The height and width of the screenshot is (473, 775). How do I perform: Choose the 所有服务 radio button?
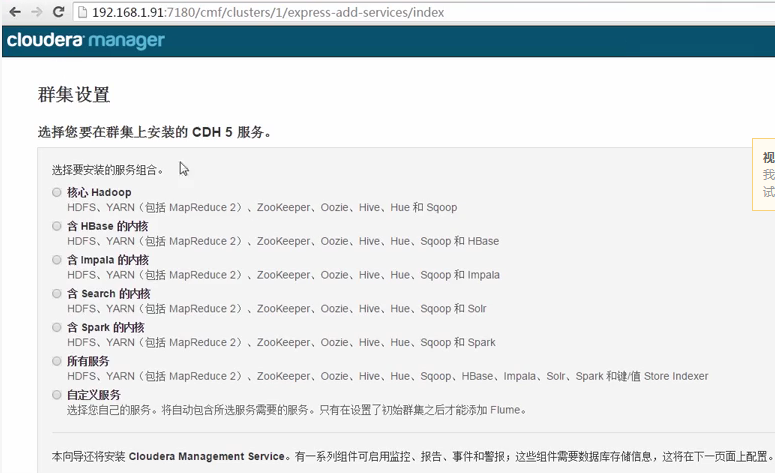coord(57,361)
